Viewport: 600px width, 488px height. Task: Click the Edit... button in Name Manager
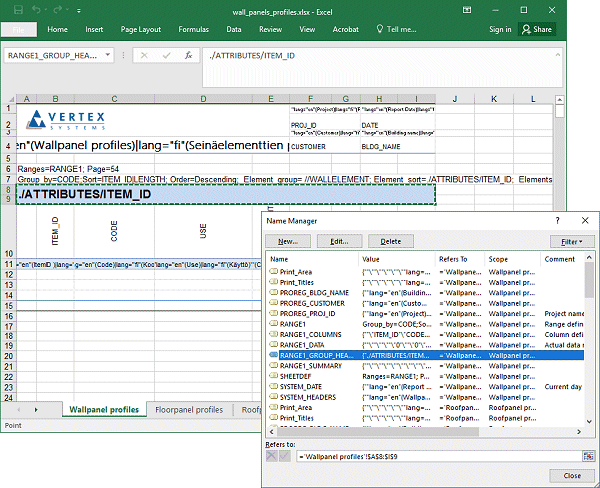pos(339,241)
